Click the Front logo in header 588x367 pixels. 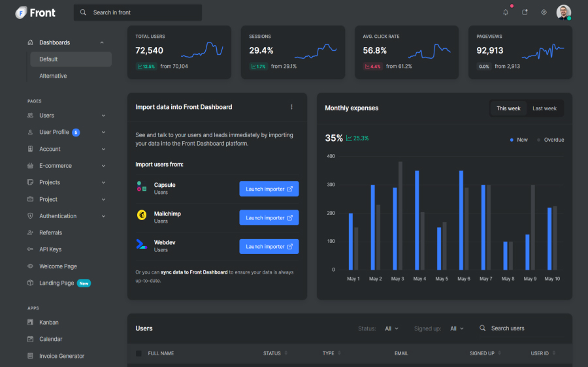tap(36, 12)
